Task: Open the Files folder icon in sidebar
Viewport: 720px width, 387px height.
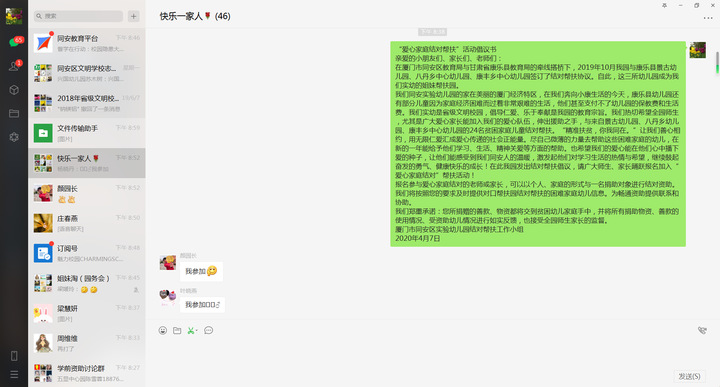Action: (14, 113)
